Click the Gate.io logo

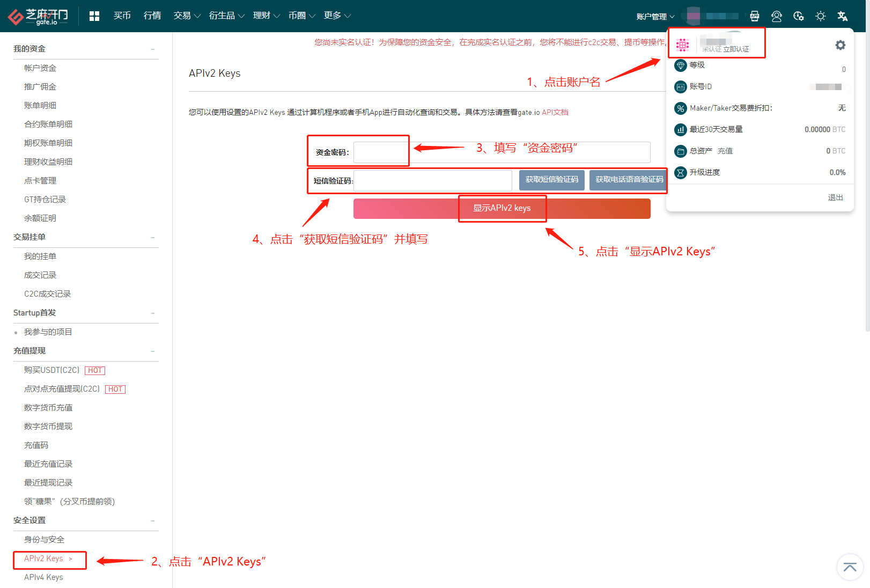(x=38, y=16)
